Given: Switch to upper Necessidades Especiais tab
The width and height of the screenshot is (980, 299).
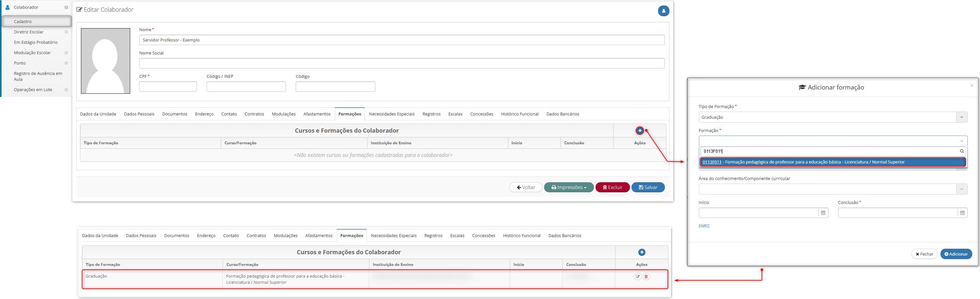Looking at the screenshot, I should point(392,114).
